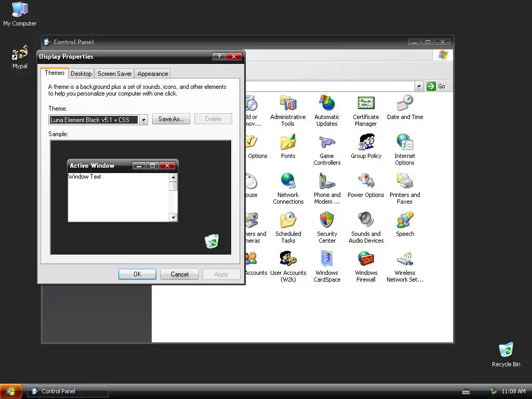Open Group Policy icon

[x=366, y=146]
